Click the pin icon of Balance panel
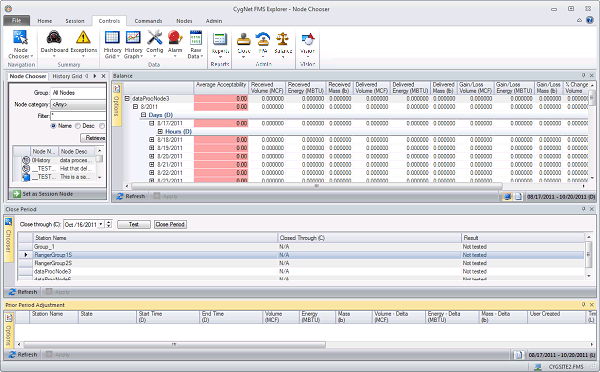Viewport: 600px width, 372px height. point(584,75)
